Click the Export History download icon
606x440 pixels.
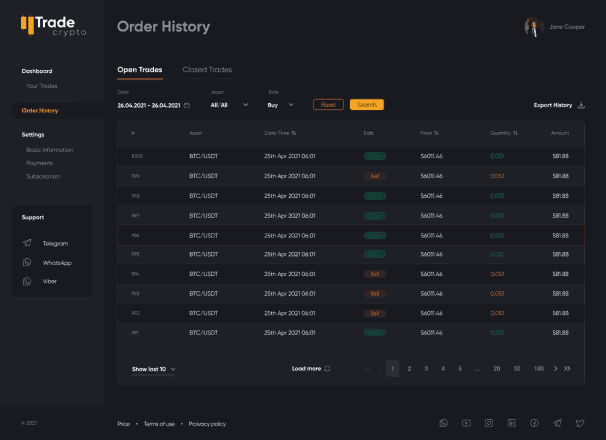(x=582, y=105)
